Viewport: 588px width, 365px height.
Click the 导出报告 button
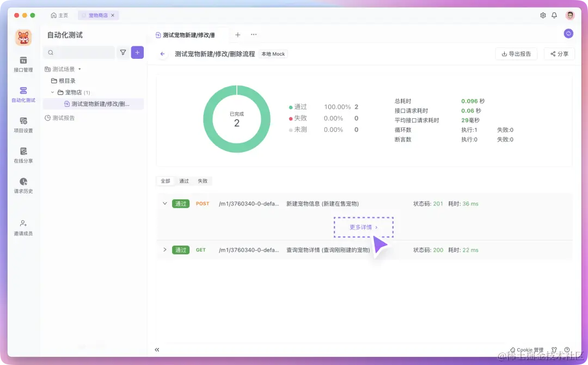click(x=516, y=54)
